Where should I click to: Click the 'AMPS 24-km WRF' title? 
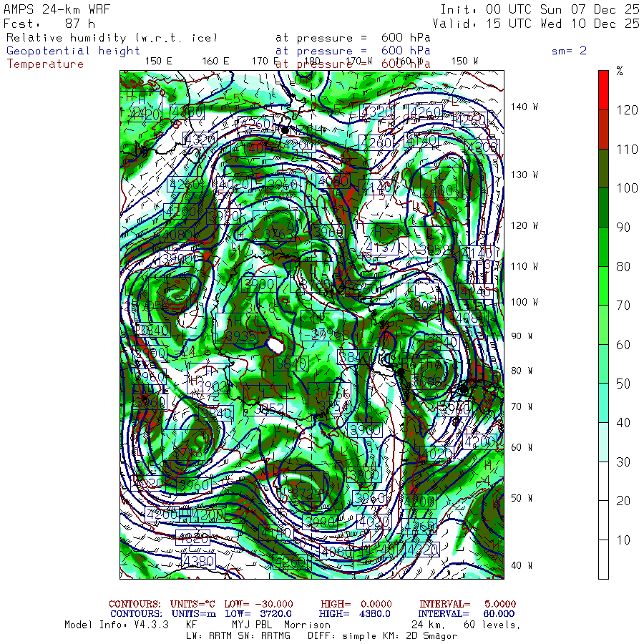(57, 9)
